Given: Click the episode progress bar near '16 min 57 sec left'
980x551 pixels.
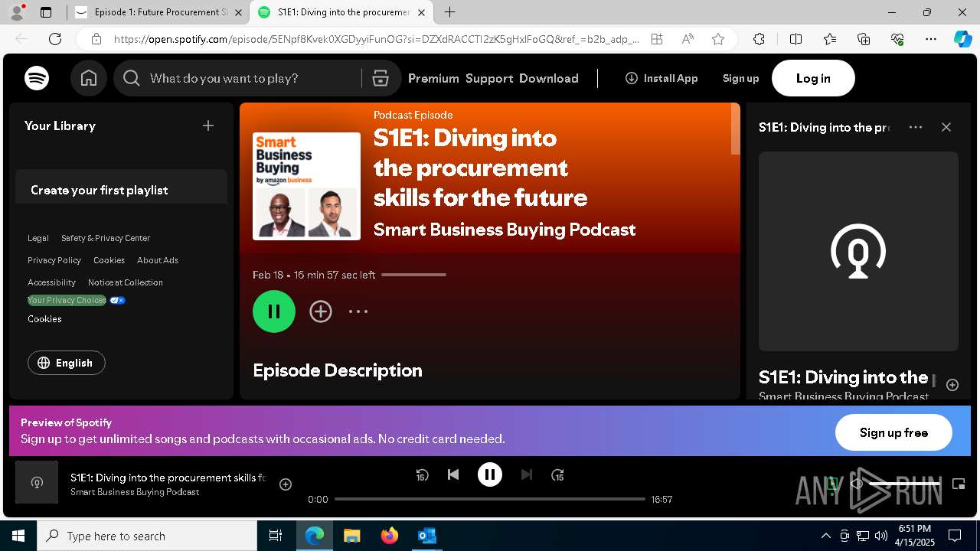Looking at the screenshot, I should click(413, 275).
